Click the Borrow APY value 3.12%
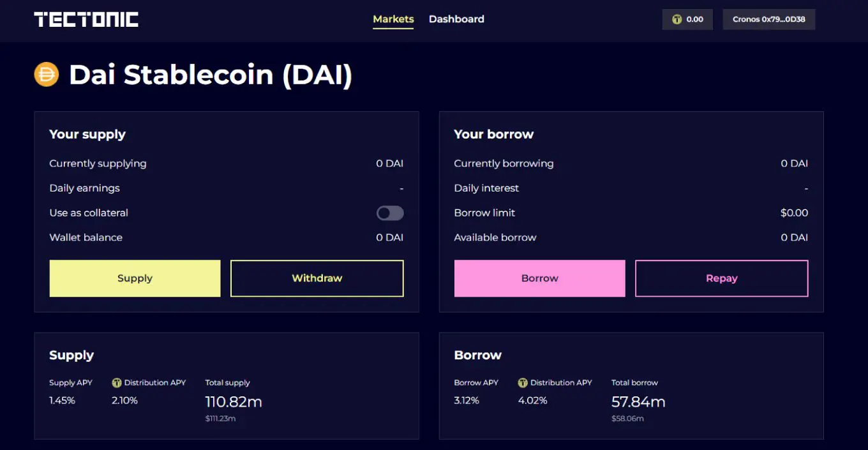The image size is (868, 450). [x=467, y=401]
